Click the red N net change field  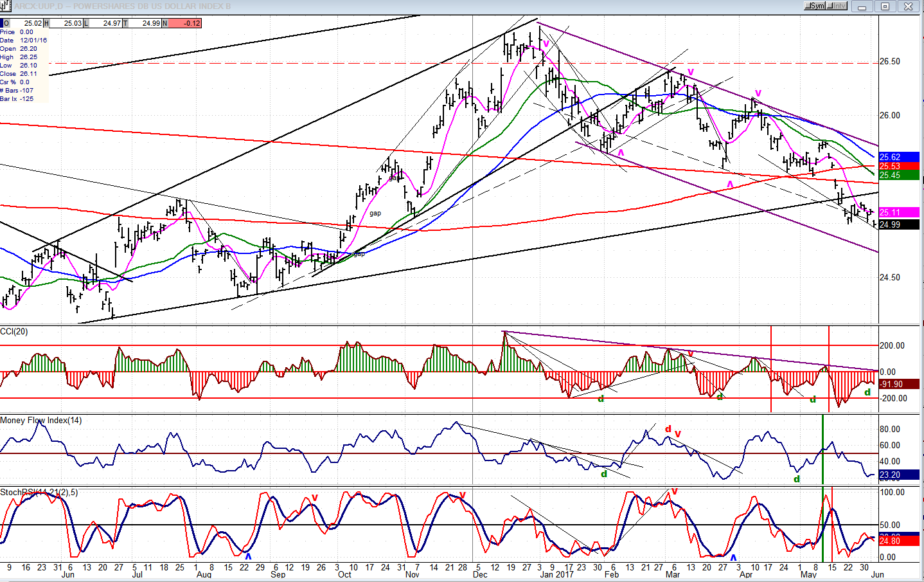(182, 23)
